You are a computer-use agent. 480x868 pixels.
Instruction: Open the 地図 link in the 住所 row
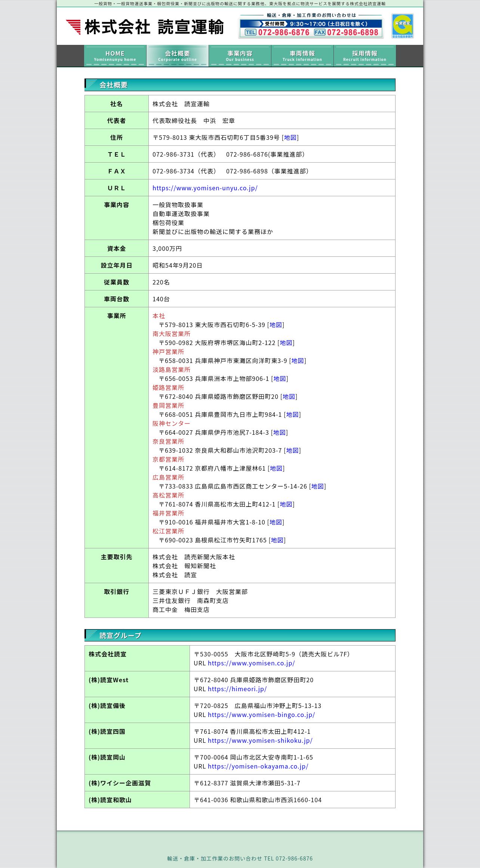(x=290, y=138)
